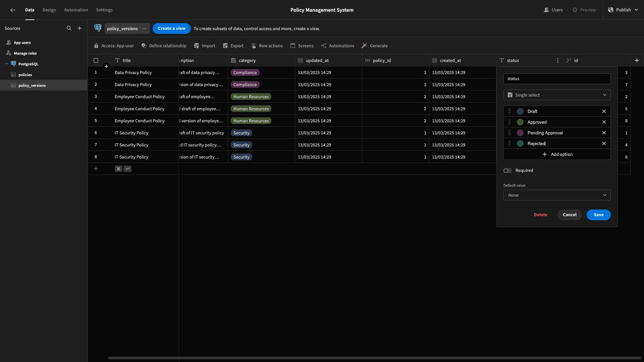Remove the Pending Approval option

604,133
